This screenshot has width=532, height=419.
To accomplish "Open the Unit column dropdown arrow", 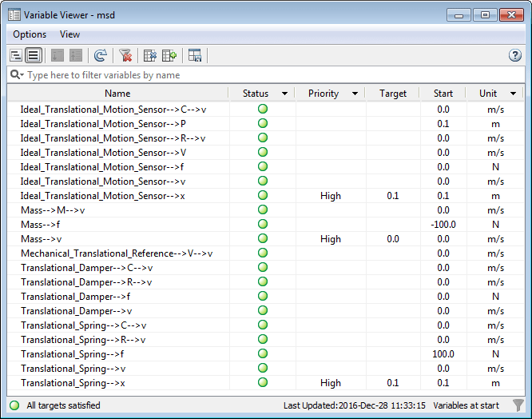I will point(512,94).
